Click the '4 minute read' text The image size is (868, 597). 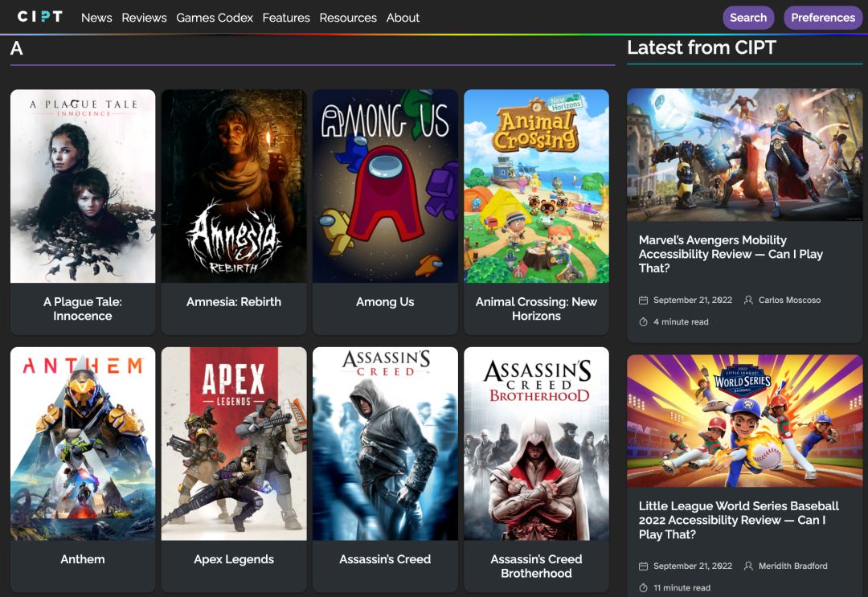(x=681, y=321)
